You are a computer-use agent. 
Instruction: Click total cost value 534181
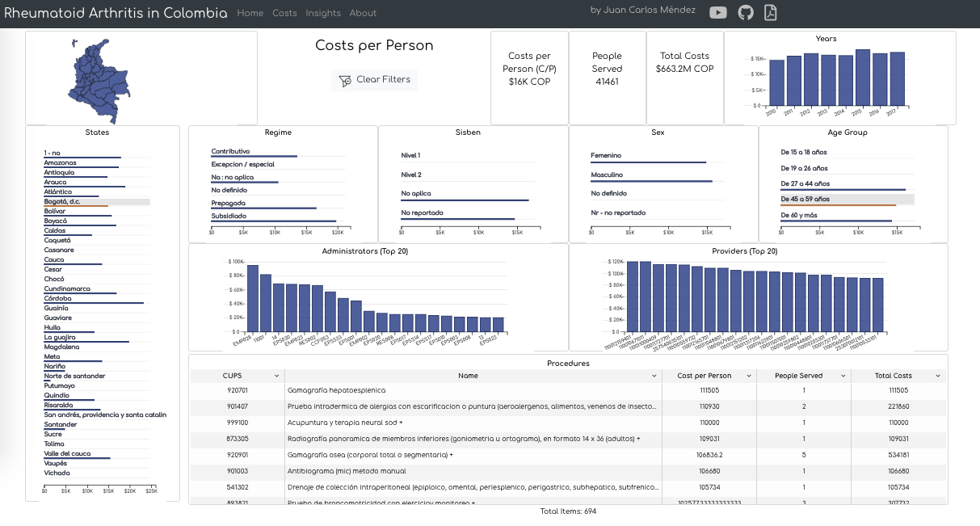point(898,455)
